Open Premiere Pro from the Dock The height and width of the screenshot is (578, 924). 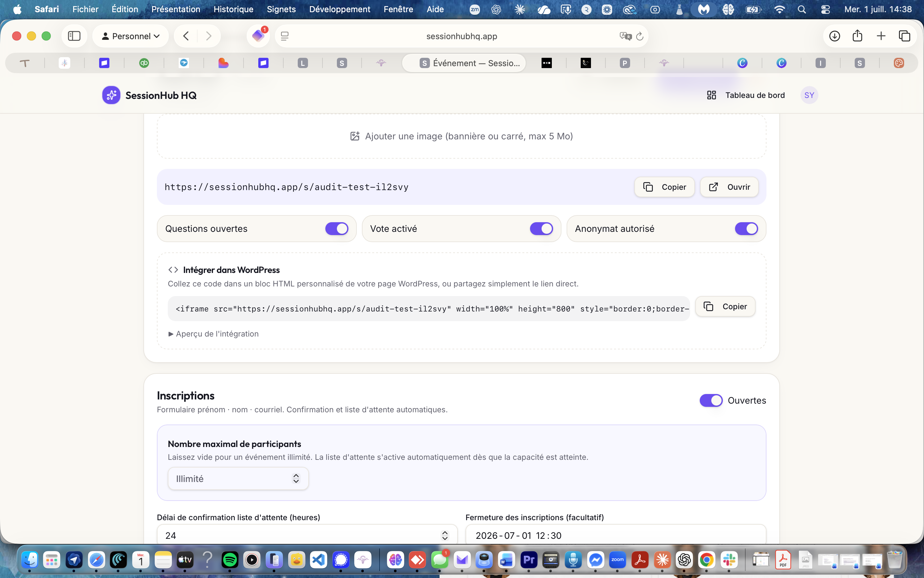[x=529, y=560]
